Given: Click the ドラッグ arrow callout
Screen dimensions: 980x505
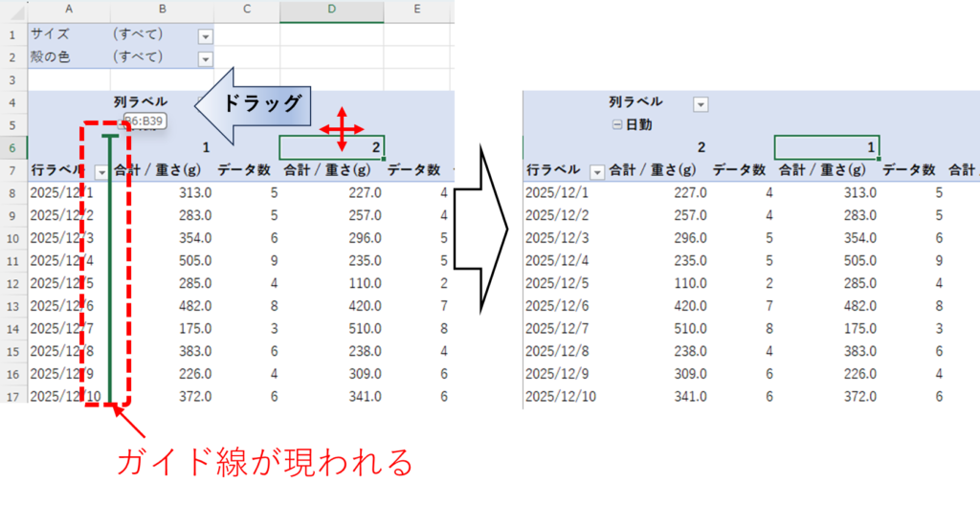Looking at the screenshot, I should pos(254,103).
